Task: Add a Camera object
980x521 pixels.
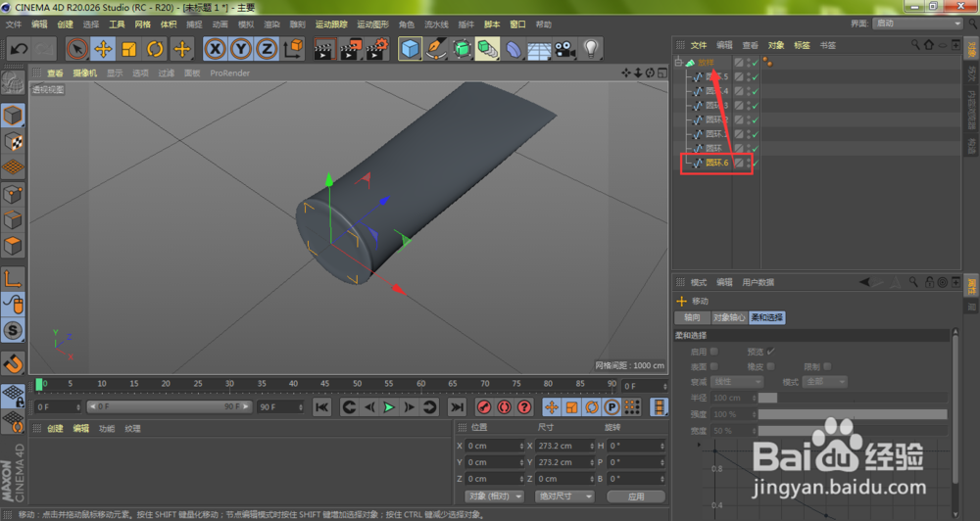Action: (x=565, y=48)
